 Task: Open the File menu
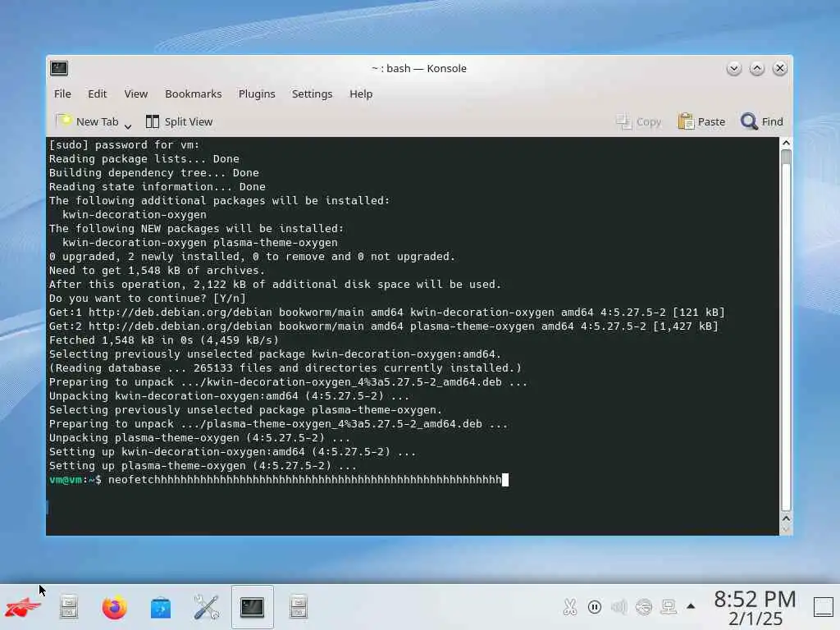(x=62, y=94)
